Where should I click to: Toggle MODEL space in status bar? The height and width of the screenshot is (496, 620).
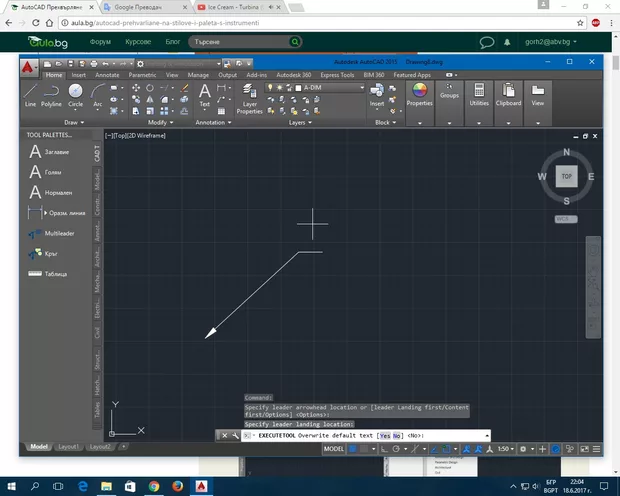pos(334,450)
